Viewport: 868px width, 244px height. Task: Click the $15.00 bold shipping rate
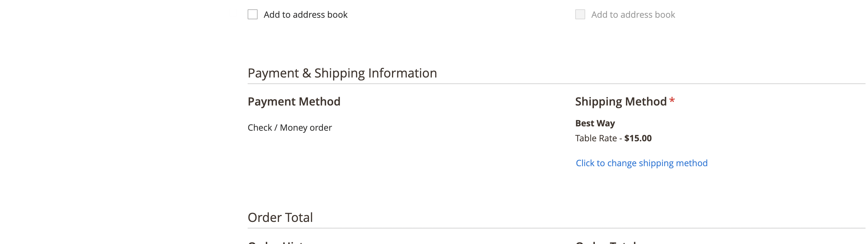638,138
